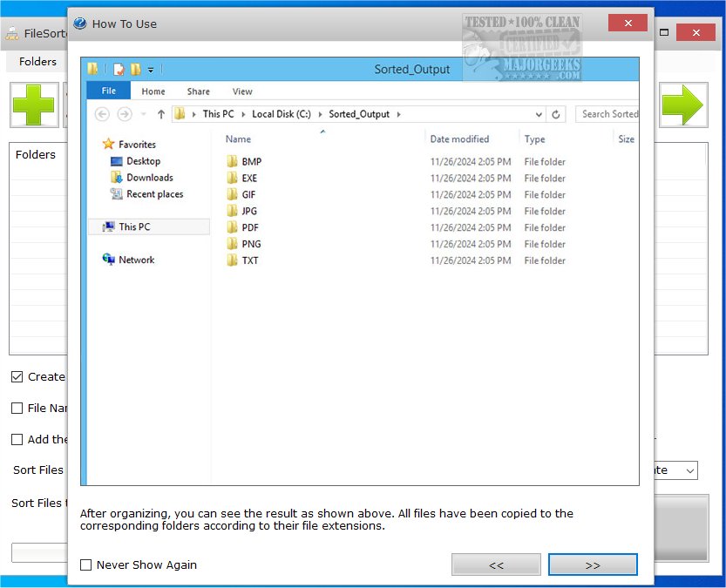Click the PDF folder icon
726x588 pixels.
point(232,227)
